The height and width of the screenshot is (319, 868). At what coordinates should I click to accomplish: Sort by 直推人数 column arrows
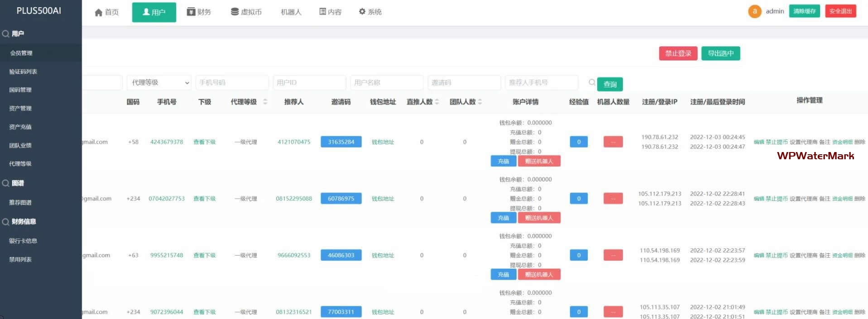437,102
